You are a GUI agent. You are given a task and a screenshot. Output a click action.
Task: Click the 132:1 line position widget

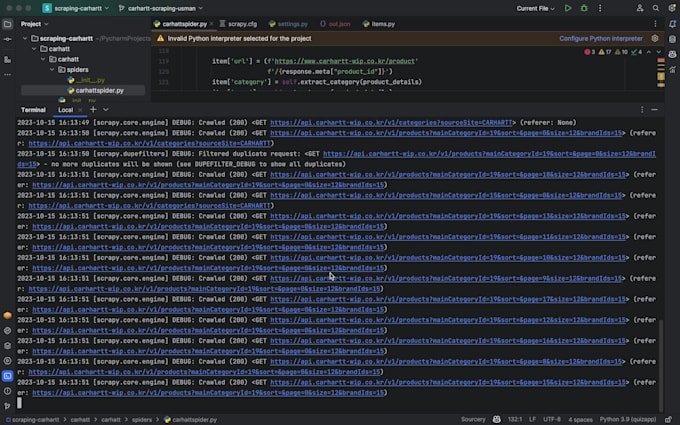pos(515,419)
